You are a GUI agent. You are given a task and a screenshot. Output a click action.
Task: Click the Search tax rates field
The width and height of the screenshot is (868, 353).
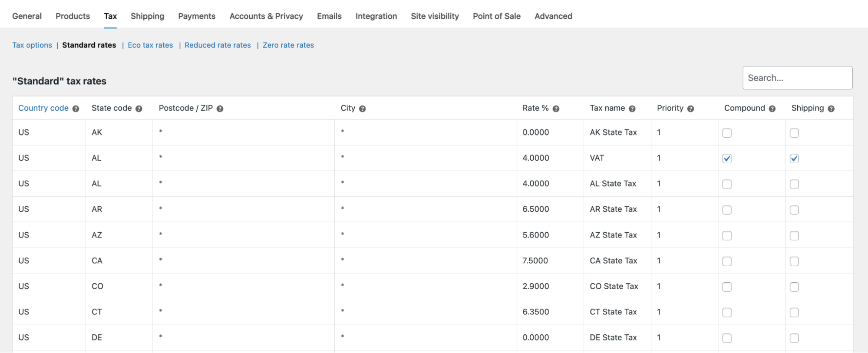pyautogui.click(x=798, y=78)
